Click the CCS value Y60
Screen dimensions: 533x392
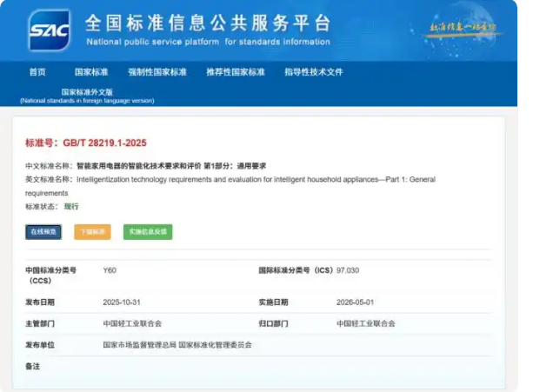(x=110, y=270)
